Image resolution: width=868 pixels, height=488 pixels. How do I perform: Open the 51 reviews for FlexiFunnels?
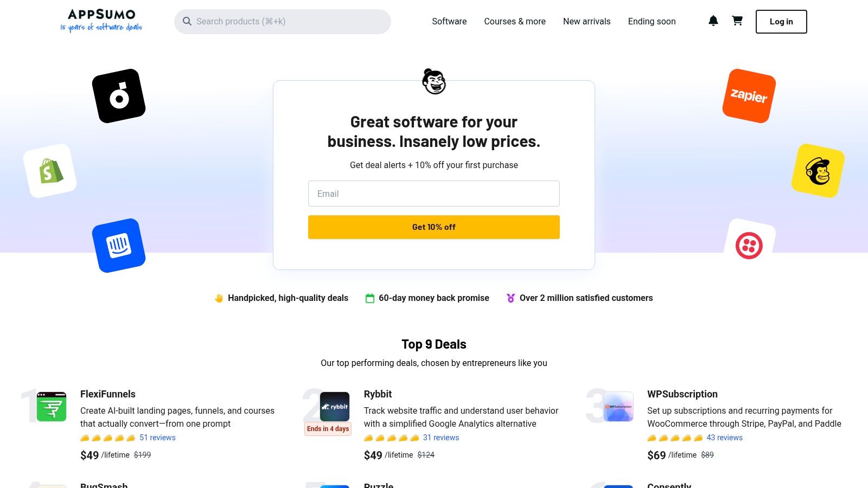157,437
